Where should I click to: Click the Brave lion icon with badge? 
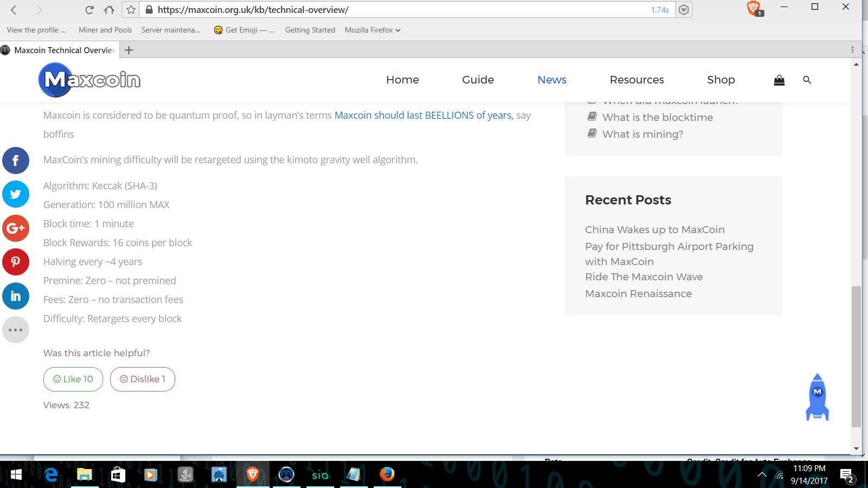754,8
